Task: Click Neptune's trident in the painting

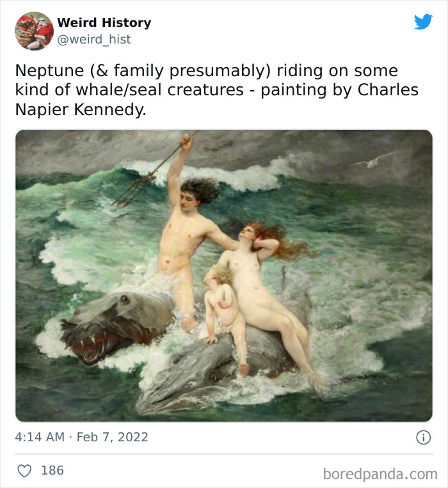Action: 153,171
